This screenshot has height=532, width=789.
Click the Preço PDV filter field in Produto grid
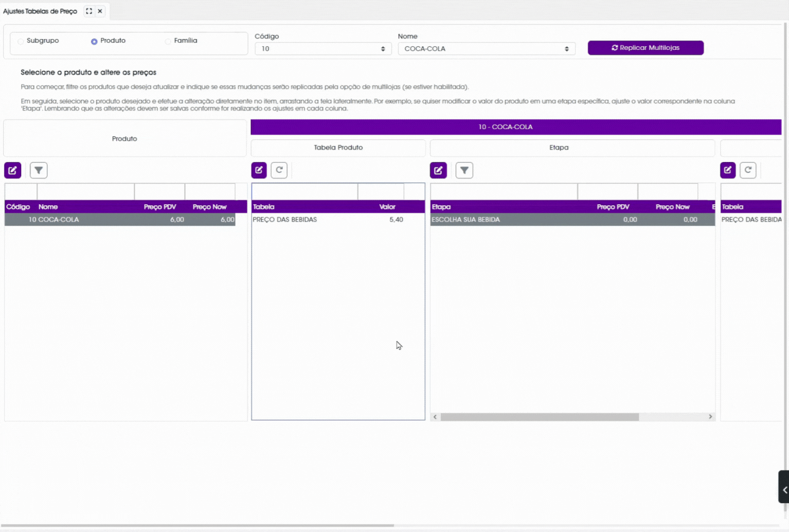pos(160,191)
